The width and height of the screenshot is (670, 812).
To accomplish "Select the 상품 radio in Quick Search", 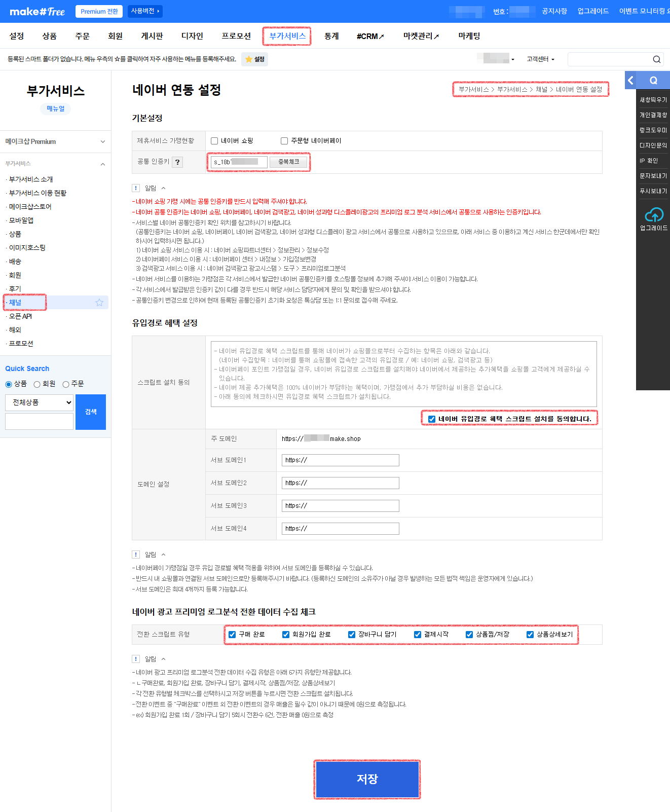I will tap(9, 384).
